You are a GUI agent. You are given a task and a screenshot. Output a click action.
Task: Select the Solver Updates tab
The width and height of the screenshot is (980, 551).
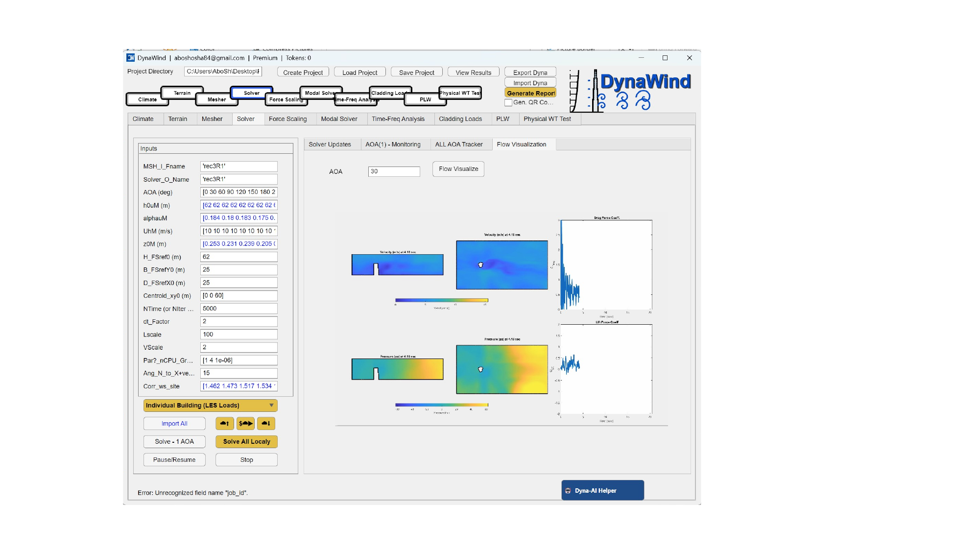(x=329, y=144)
